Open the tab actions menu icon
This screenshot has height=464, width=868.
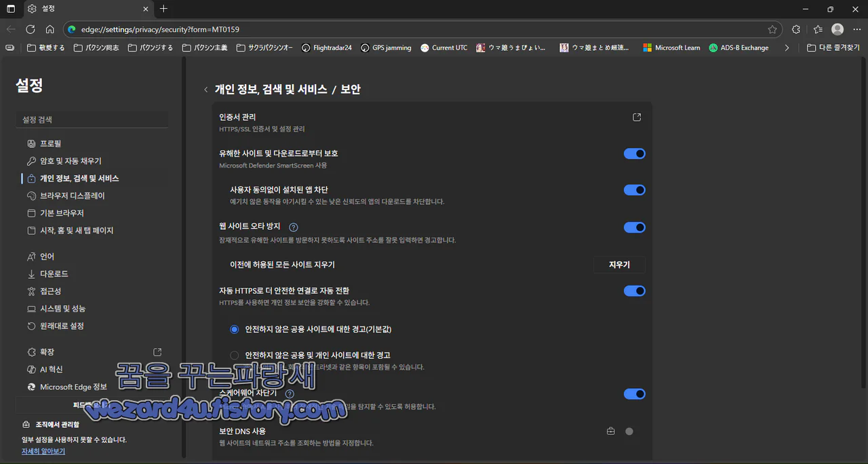coord(10,9)
